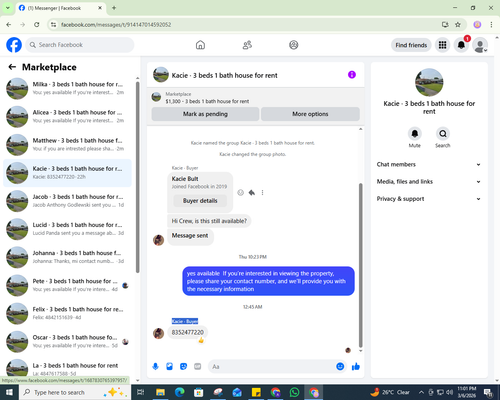The height and width of the screenshot is (400, 500).
Task: Click the Windows taskbar search box
Action: click(75, 392)
